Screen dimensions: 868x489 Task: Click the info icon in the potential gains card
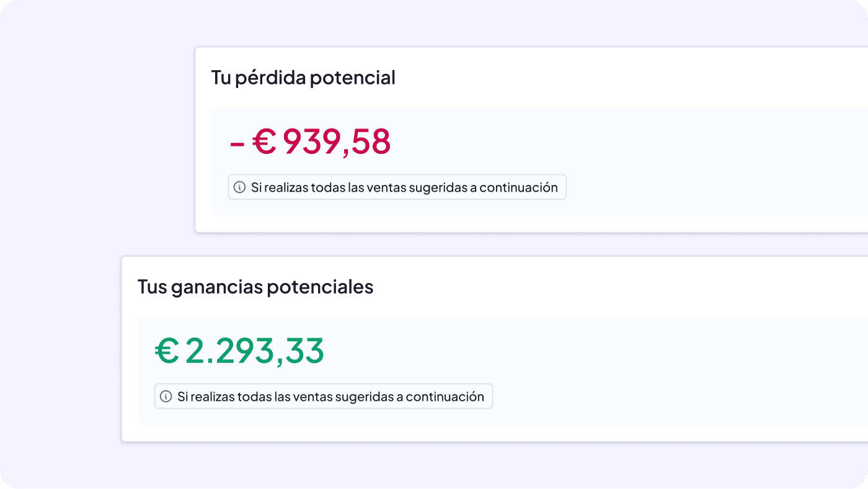(166, 397)
